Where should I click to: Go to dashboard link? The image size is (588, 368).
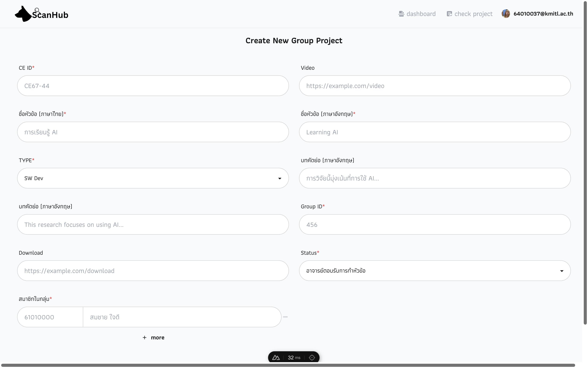point(417,14)
